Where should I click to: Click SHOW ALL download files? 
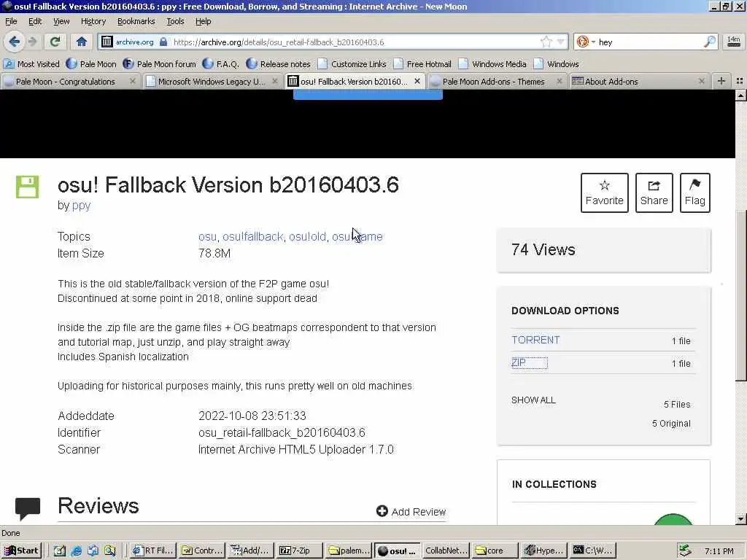point(533,400)
